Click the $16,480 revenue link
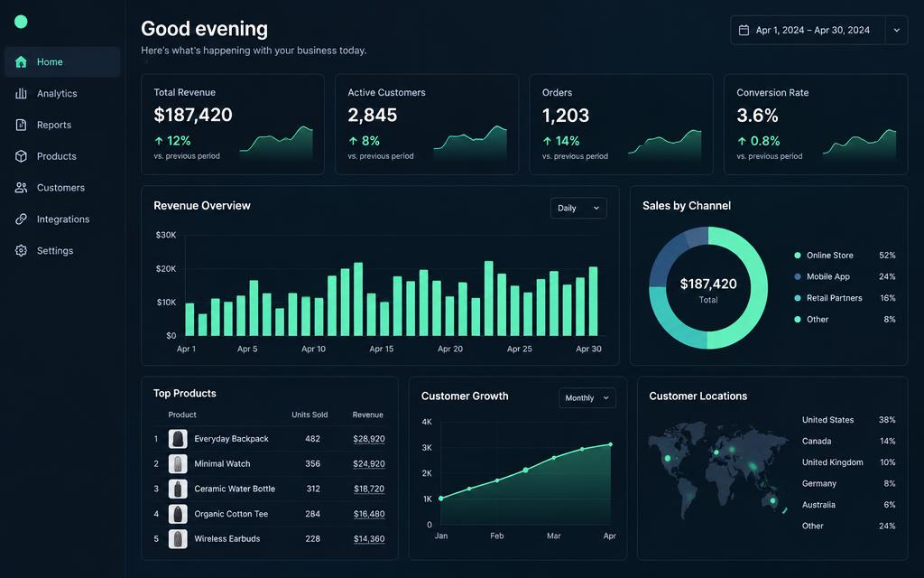This screenshot has height=578, width=924. click(x=369, y=514)
